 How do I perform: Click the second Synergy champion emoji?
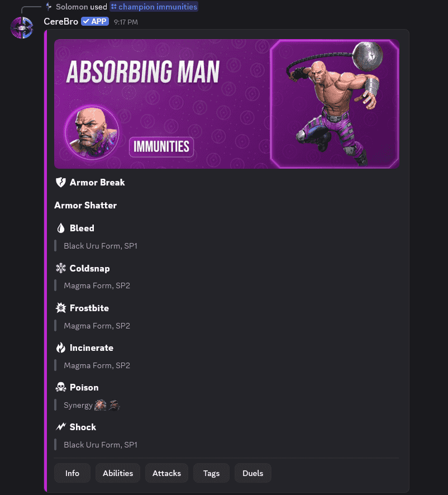114,405
